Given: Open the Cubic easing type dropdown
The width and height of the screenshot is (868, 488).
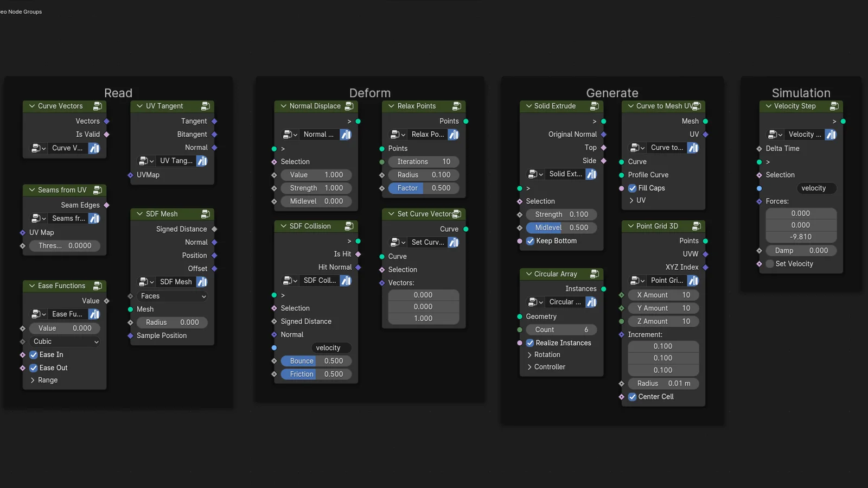Looking at the screenshot, I should coord(65,342).
